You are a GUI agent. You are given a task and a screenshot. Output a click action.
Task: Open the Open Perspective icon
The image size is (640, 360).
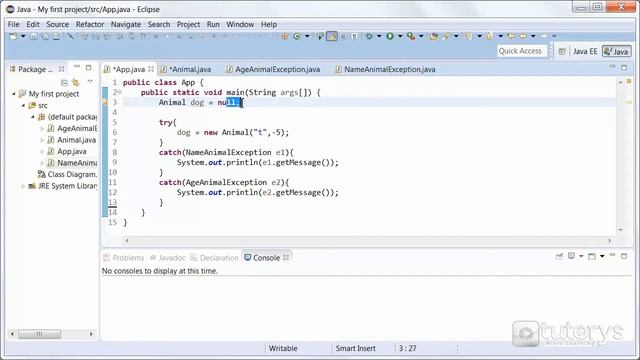click(562, 51)
